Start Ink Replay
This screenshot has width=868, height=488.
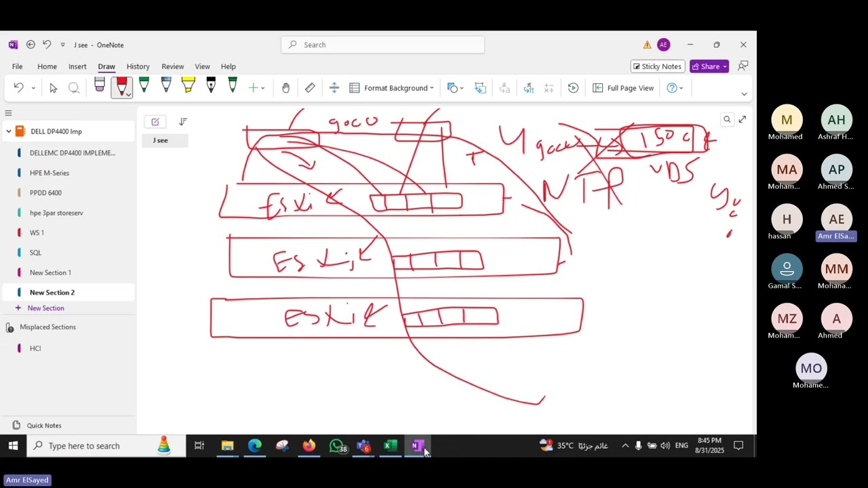tap(573, 88)
